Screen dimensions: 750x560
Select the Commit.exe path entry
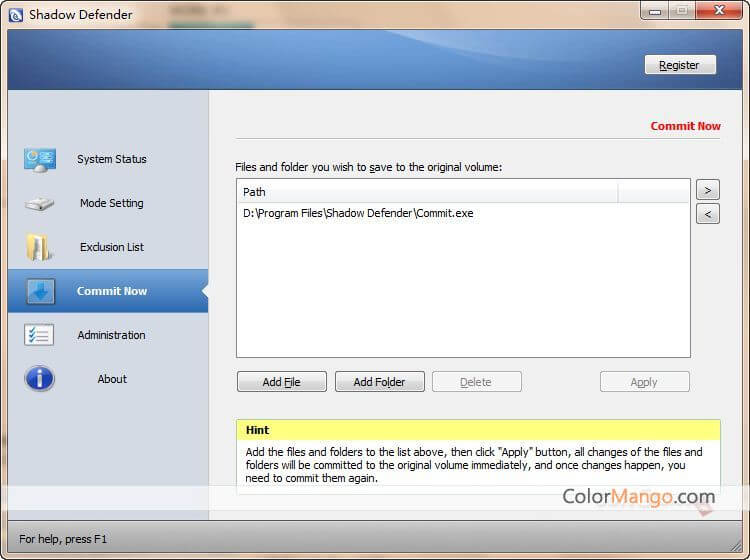pyautogui.click(x=358, y=213)
